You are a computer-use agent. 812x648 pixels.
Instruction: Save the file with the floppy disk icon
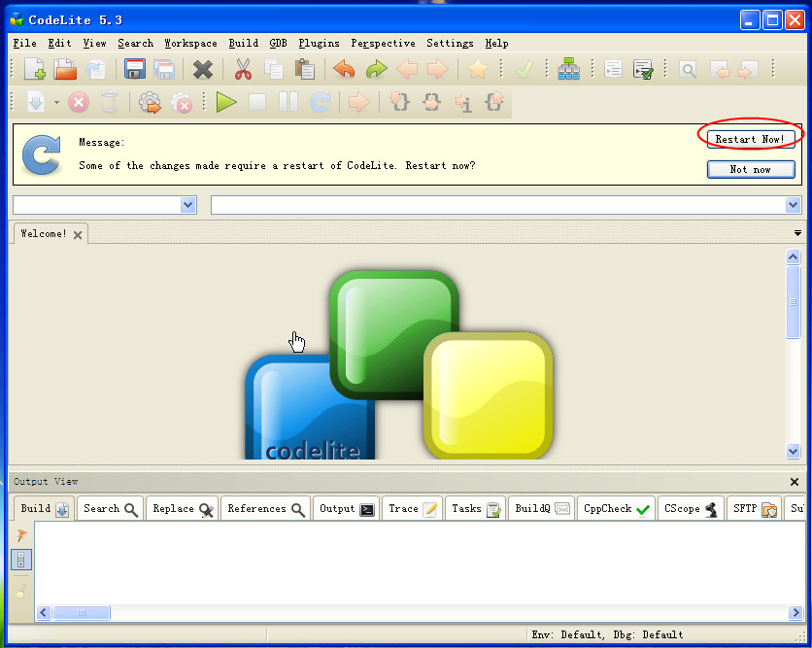click(x=135, y=69)
